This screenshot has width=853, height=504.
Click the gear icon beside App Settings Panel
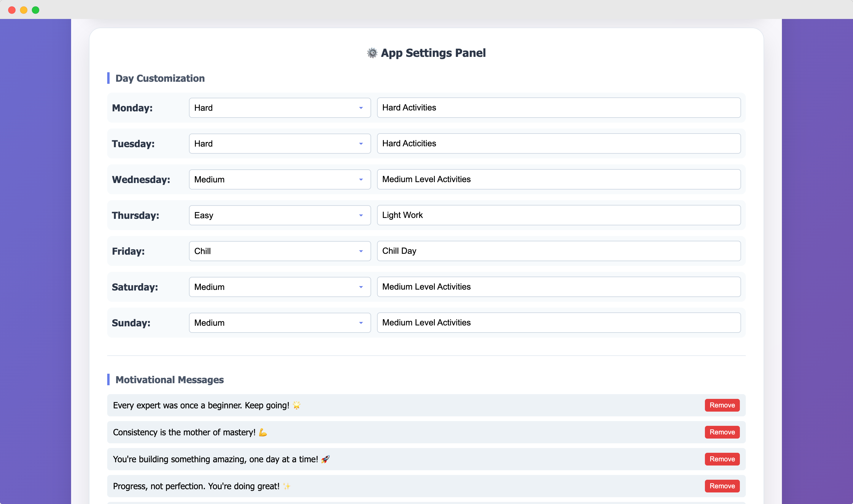tap(372, 53)
